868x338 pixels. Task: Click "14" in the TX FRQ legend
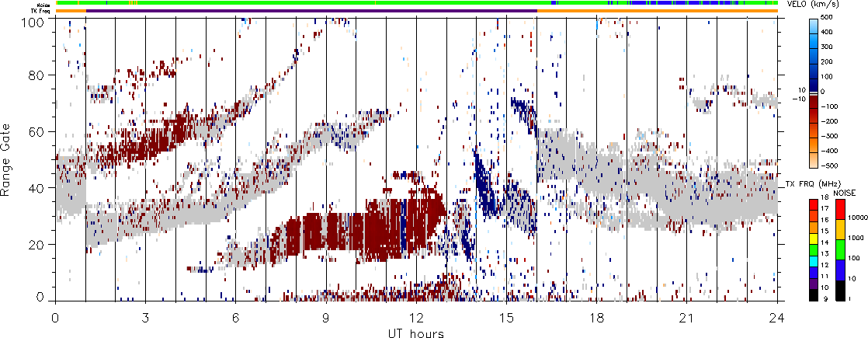(826, 242)
